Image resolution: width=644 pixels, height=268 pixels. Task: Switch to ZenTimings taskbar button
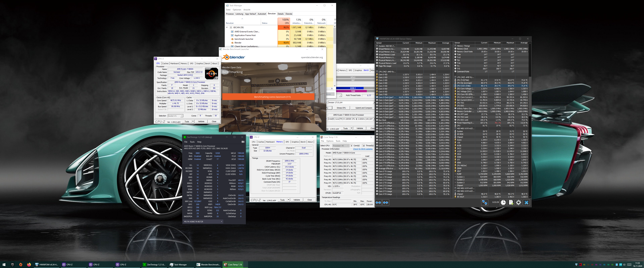pos(154,264)
